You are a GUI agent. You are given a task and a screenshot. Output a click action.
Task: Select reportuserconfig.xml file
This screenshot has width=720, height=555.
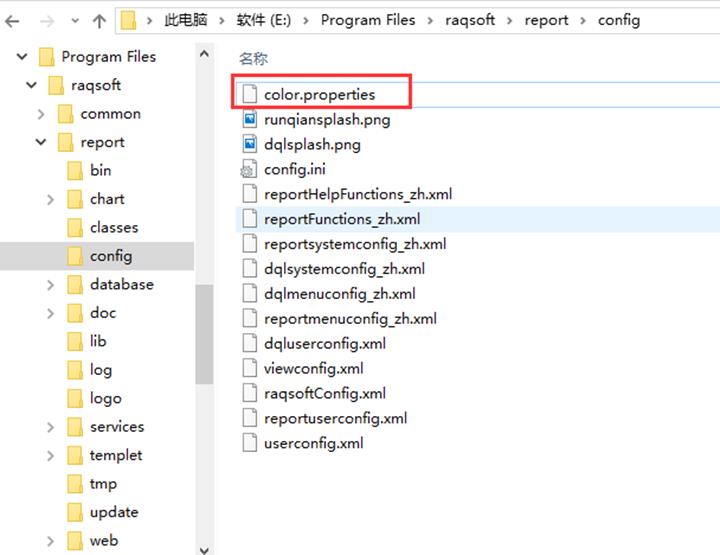[x=335, y=418]
